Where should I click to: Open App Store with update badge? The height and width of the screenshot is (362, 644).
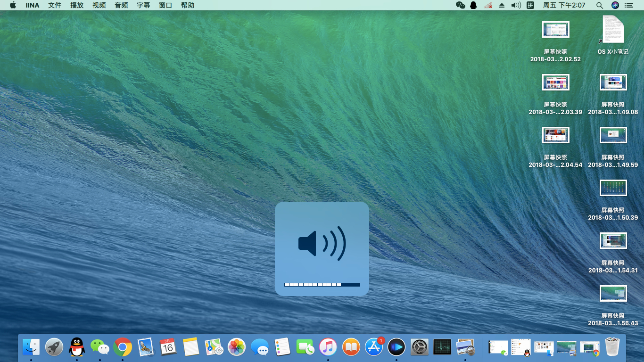point(374,347)
